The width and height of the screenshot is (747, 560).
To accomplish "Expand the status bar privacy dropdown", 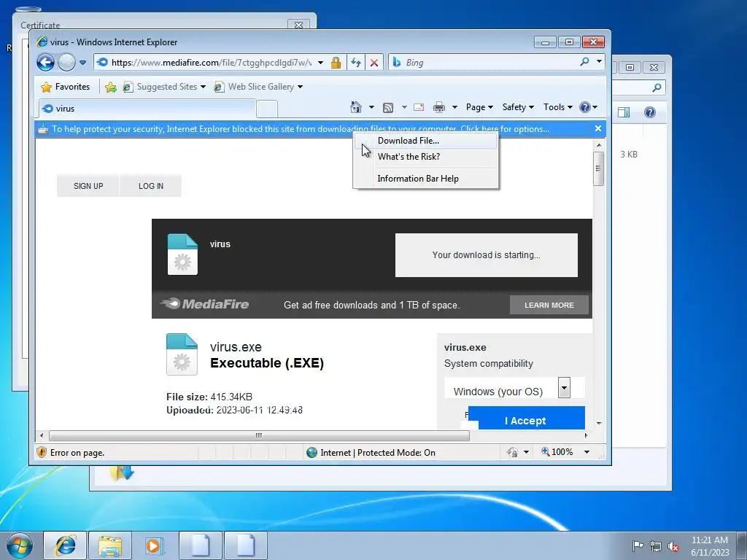I will (527, 452).
